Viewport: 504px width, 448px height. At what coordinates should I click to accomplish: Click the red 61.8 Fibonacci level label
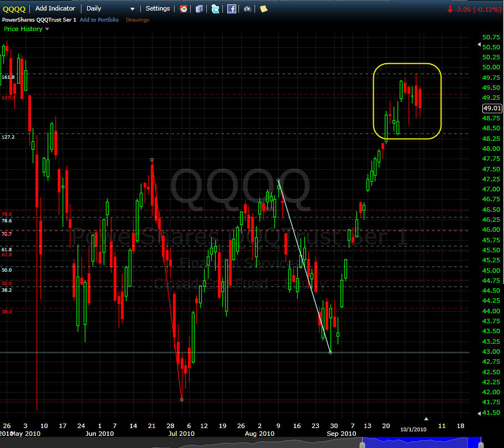[x=7, y=254]
